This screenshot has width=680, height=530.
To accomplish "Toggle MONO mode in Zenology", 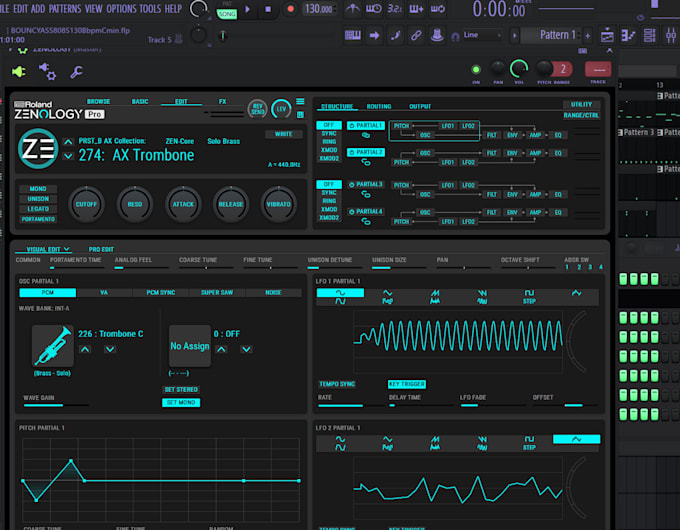I will [38, 189].
